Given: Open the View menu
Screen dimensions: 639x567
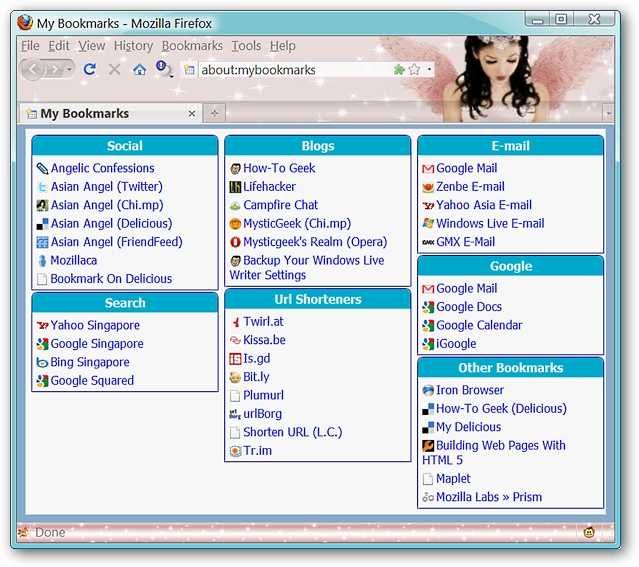Looking at the screenshot, I should (x=92, y=46).
